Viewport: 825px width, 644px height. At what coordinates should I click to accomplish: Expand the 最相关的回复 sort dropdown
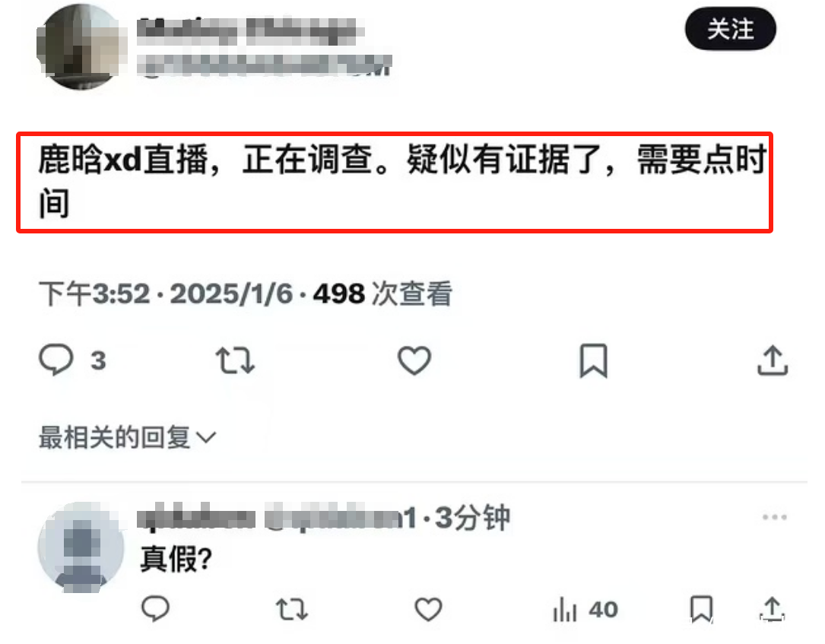127,437
